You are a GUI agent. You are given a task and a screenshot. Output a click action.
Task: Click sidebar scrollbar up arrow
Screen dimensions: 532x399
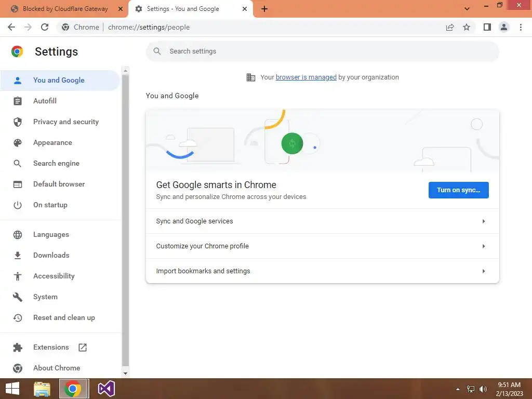[126, 71]
